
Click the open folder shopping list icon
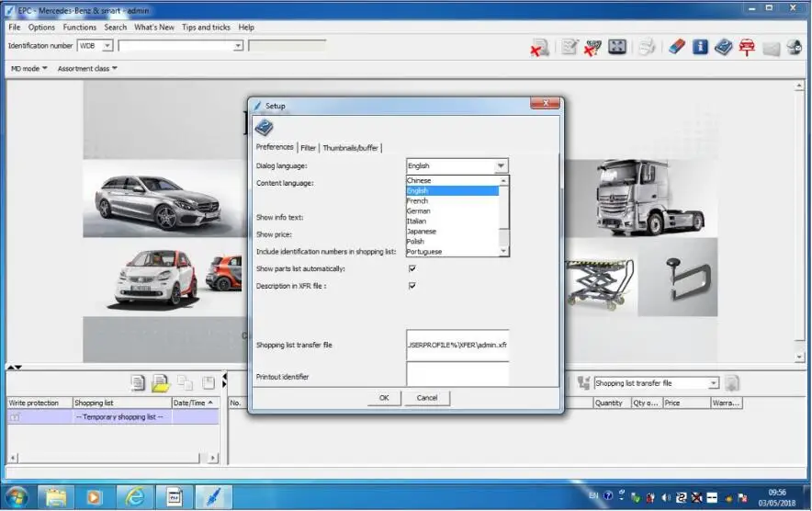coord(161,383)
